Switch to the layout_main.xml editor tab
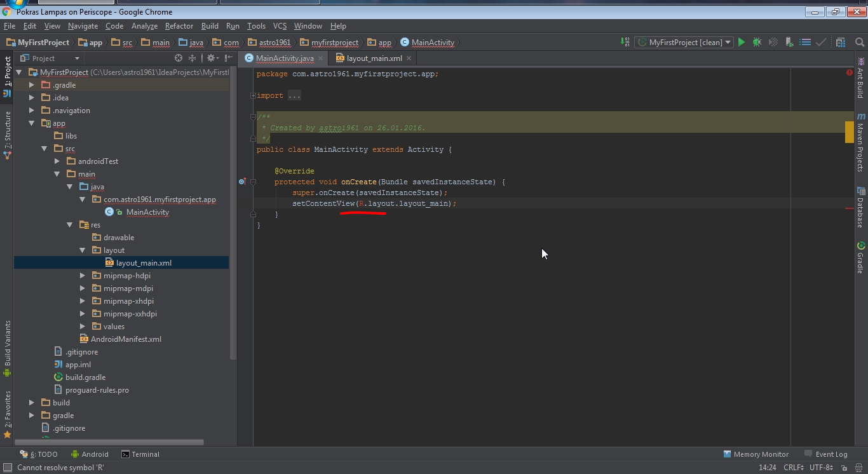Viewport: 868px width, 474px height. tap(374, 58)
